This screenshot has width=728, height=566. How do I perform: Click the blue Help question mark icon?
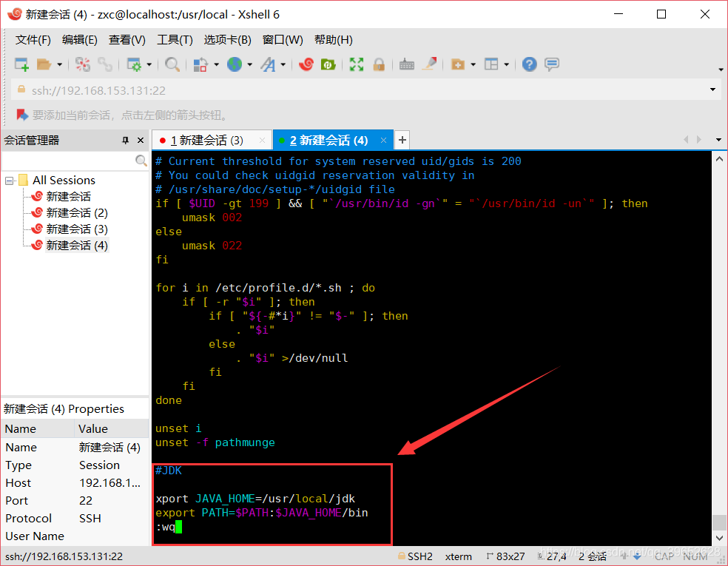(x=529, y=64)
